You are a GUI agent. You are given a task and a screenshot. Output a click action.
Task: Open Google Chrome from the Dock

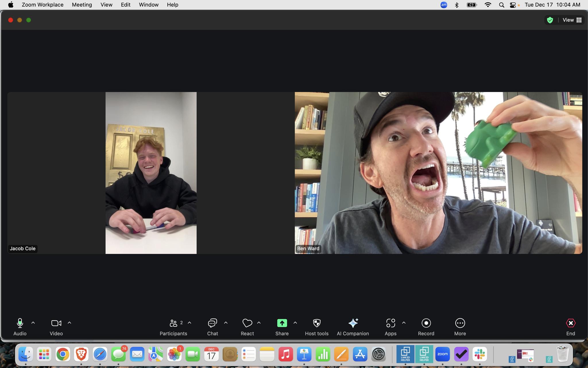tap(63, 354)
